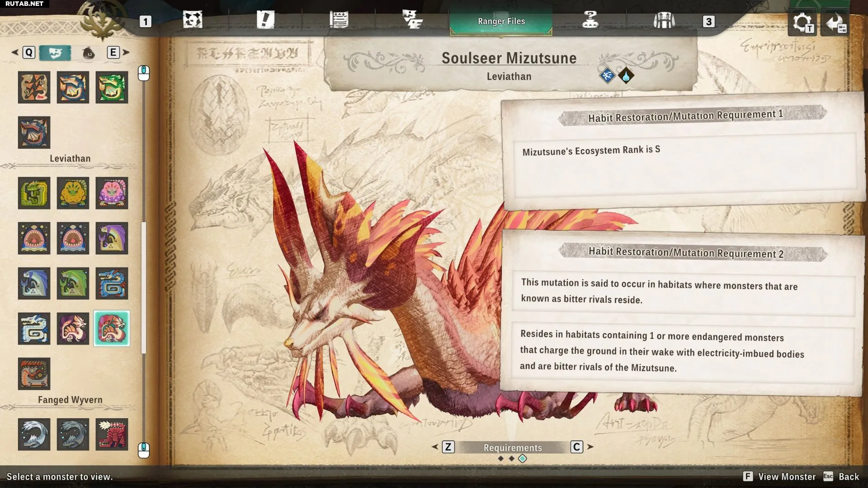868x488 pixels.
Task: Switch to monster category tab in sidebar
Action: (55, 53)
